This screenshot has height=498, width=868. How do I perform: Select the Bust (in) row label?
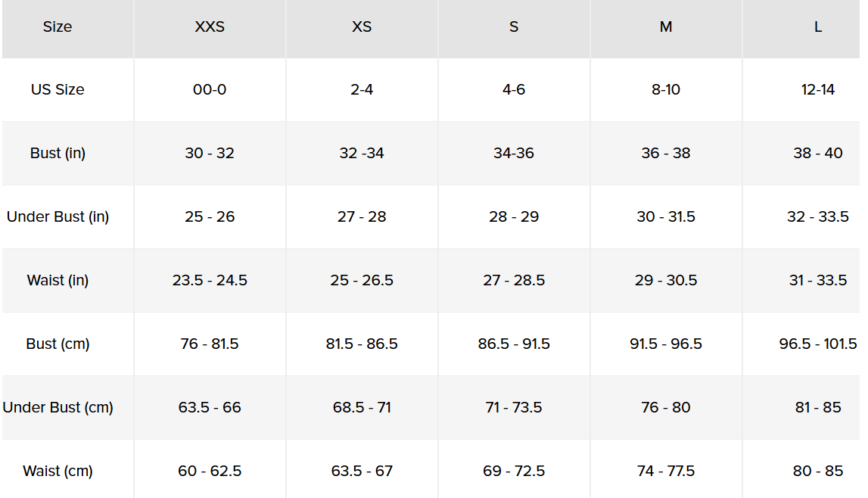pos(58,153)
